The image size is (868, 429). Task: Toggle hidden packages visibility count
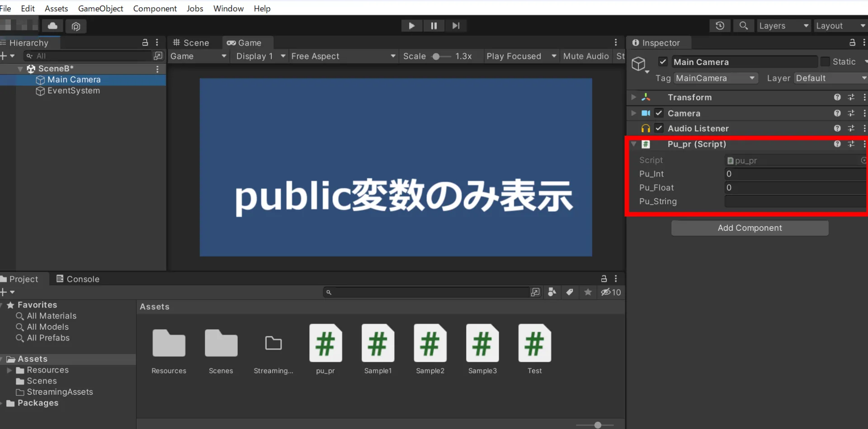(x=611, y=292)
